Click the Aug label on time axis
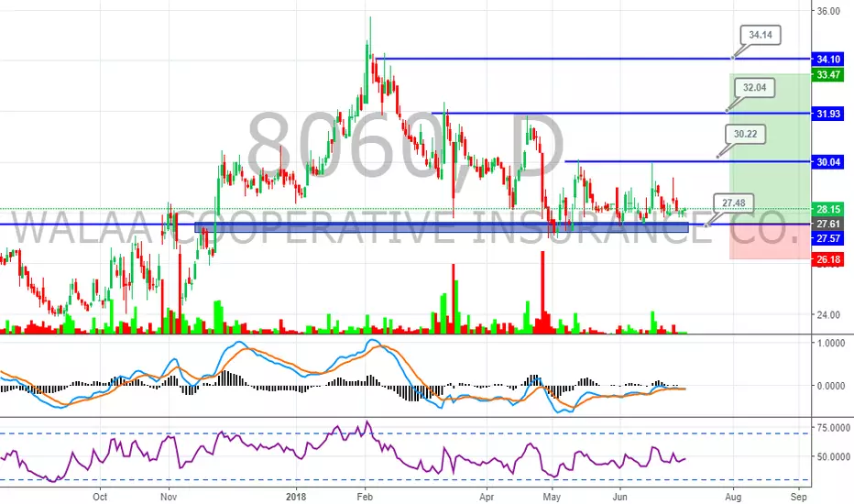854x504 pixels. (x=733, y=497)
